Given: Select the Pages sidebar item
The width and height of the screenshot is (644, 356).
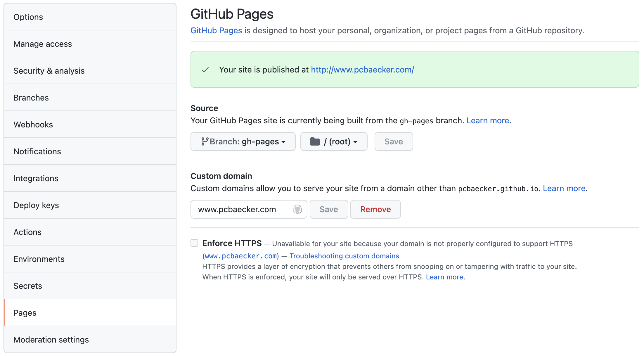Looking at the screenshot, I should (90, 313).
